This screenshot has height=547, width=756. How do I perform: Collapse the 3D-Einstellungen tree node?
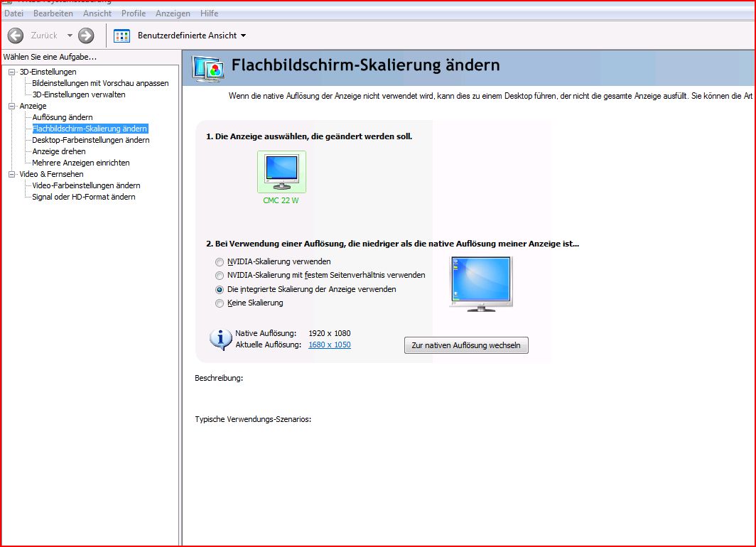[x=12, y=72]
